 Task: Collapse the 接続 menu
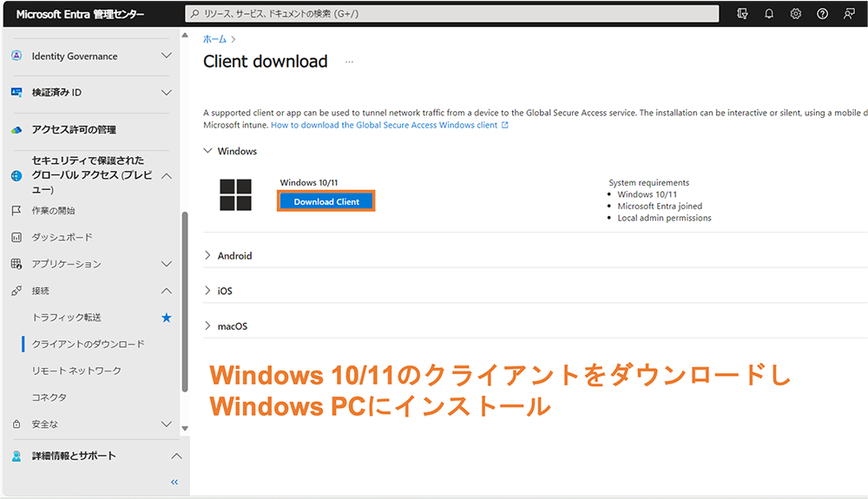[x=166, y=291]
